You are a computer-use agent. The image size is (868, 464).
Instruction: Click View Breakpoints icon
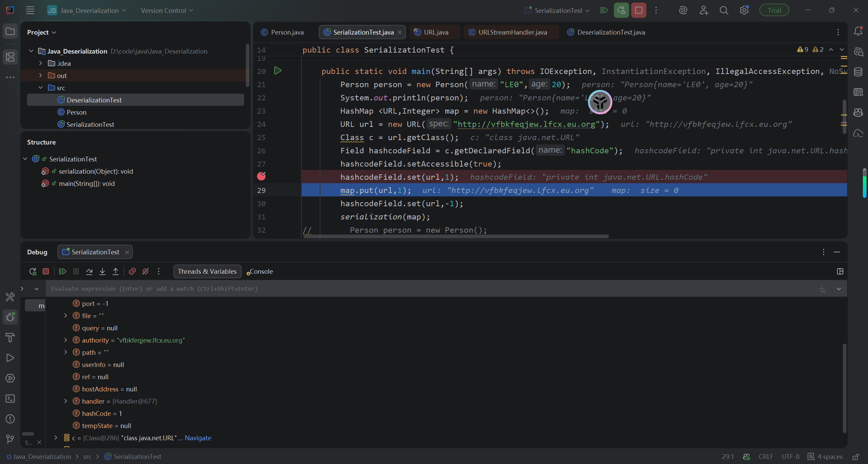pos(132,271)
